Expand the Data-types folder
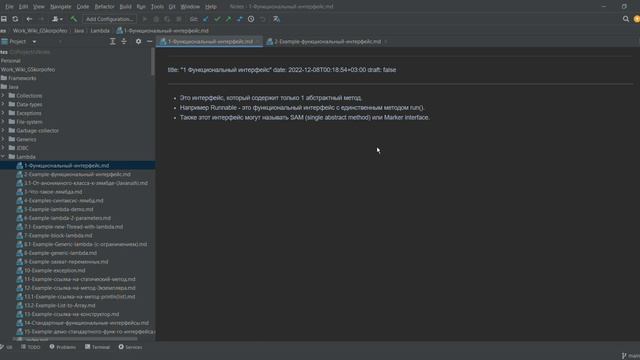 (3, 104)
